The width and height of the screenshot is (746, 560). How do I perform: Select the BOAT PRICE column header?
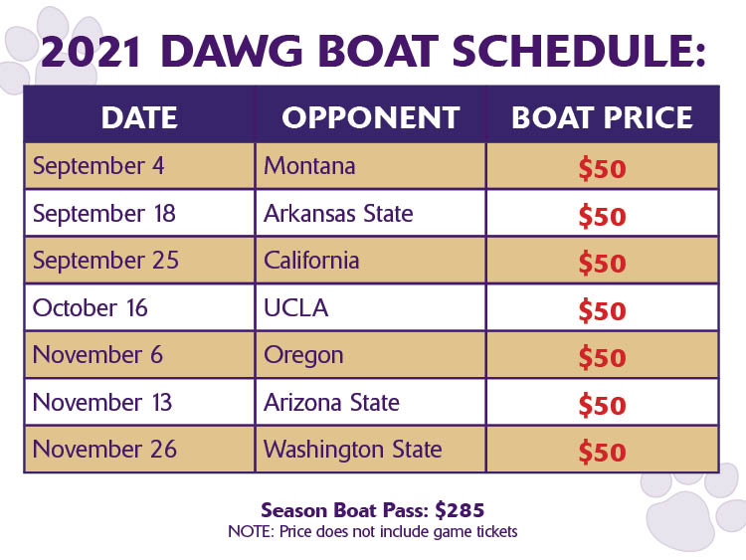click(x=602, y=117)
